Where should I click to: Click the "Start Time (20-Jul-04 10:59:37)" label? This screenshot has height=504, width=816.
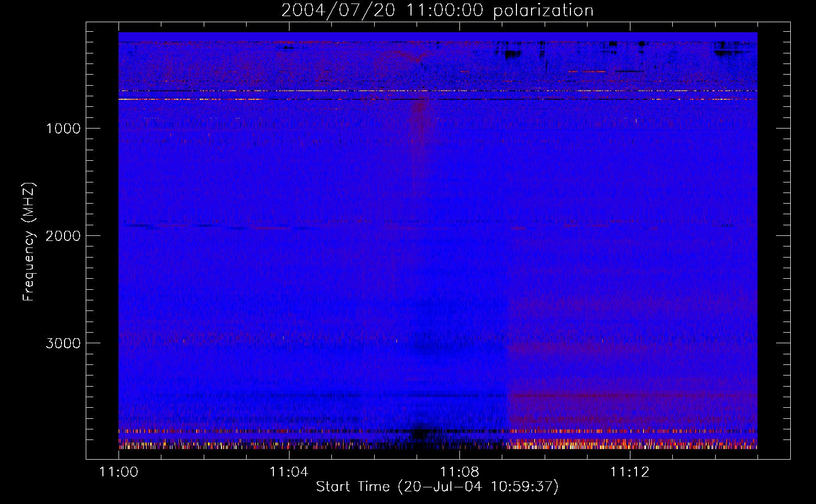[x=437, y=487]
